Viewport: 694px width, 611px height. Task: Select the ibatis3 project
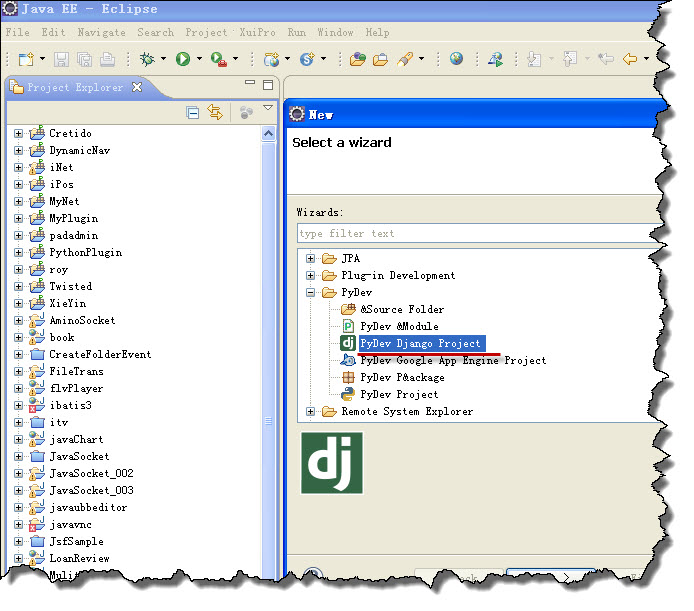pyautogui.click(x=70, y=406)
